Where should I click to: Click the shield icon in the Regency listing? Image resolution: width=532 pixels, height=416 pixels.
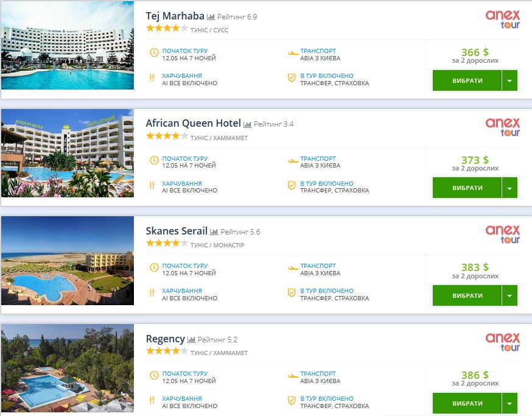(292, 401)
